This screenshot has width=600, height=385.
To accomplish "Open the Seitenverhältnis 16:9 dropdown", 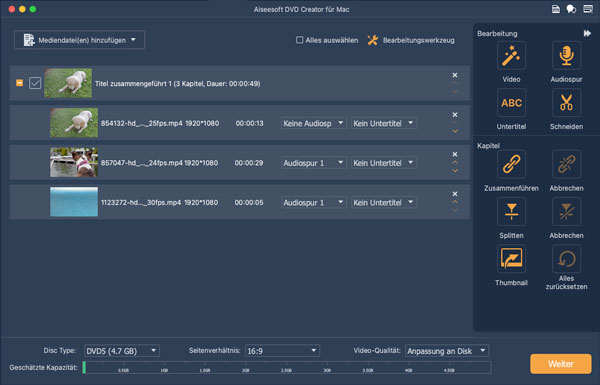I will tap(282, 351).
